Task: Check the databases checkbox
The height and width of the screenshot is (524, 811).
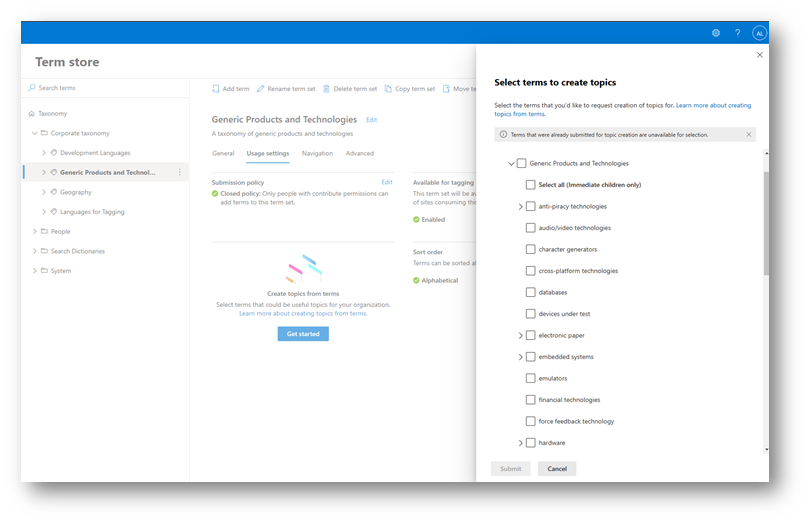Action: pyautogui.click(x=531, y=292)
